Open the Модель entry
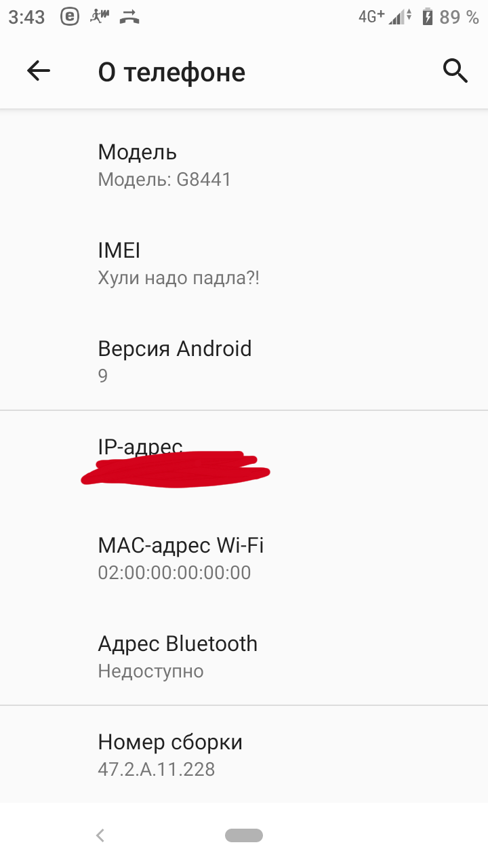488x868 pixels. point(244,165)
